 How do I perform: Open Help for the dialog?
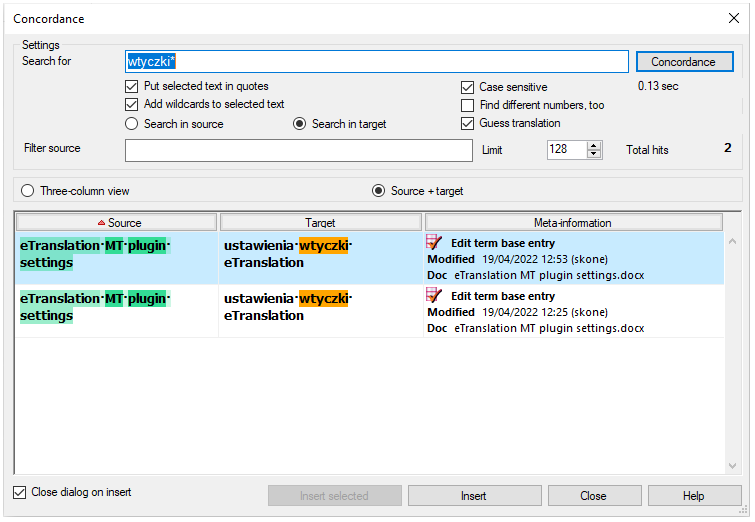[x=694, y=496]
